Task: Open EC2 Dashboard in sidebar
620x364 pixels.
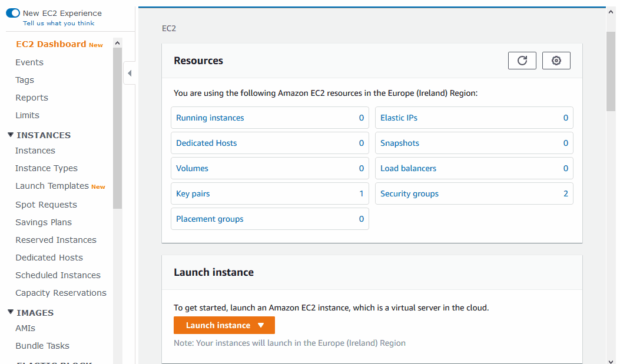Action: click(x=51, y=44)
